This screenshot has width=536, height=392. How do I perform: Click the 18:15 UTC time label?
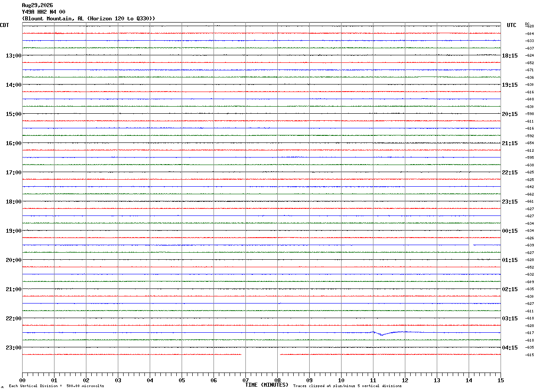(510, 55)
